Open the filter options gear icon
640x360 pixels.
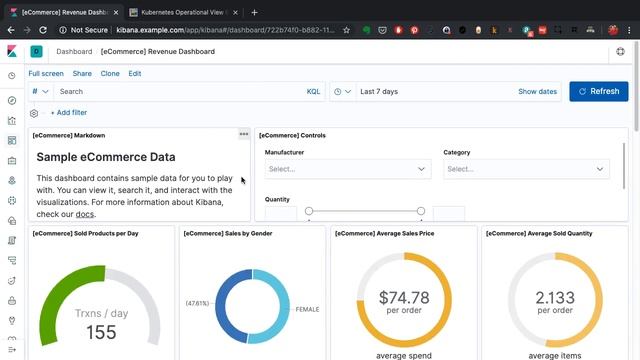[34, 113]
